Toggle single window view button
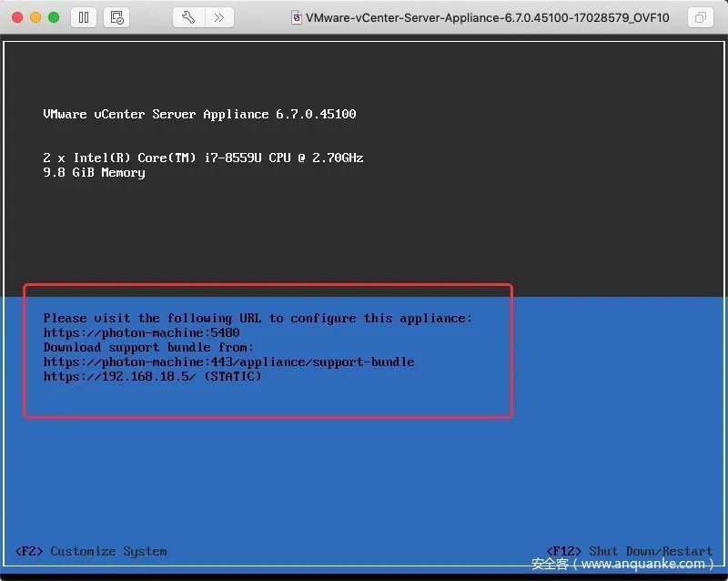This screenshot has height=581, width=728. pos(700,17)
